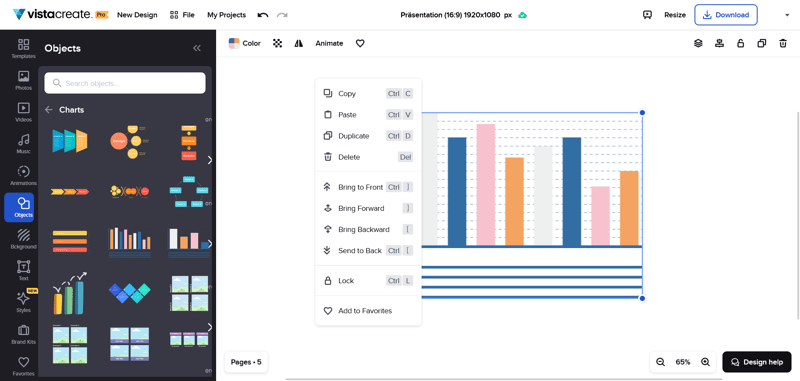Click the zoom in magnifier
This screenshot has height=381, width=800.
[x=706, y=362]
